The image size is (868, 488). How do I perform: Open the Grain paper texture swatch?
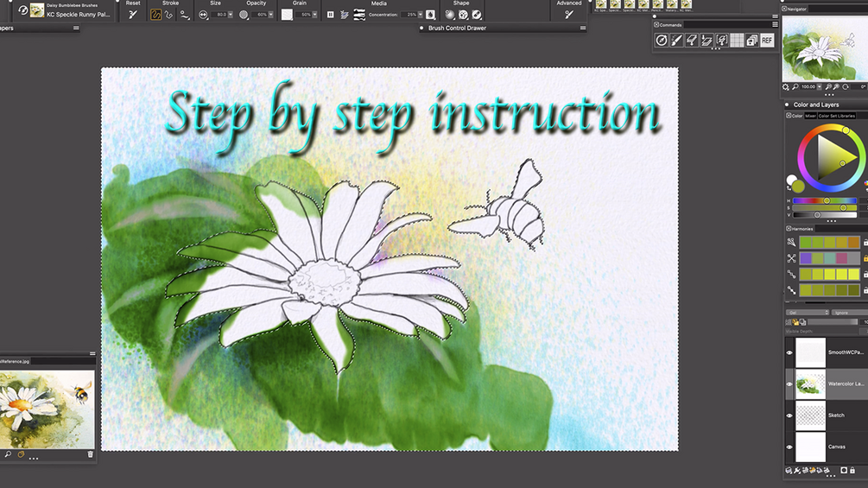click(x=287, y=15)
